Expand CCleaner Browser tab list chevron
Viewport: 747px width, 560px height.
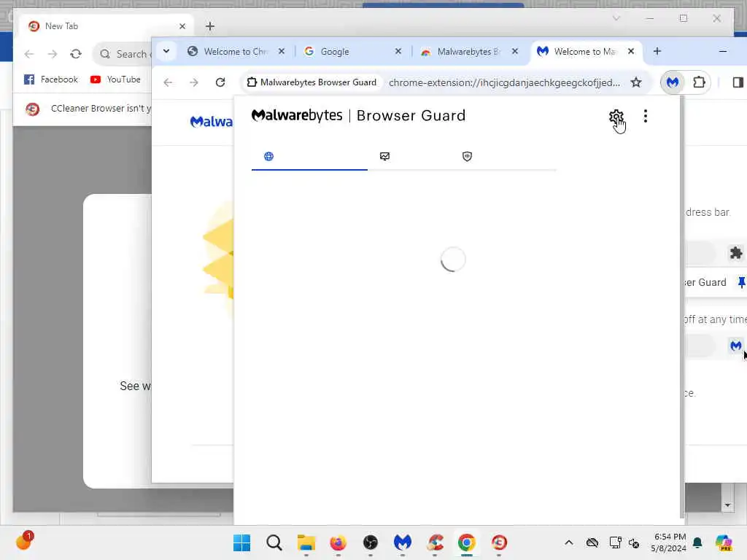click(x=616, y=18)
